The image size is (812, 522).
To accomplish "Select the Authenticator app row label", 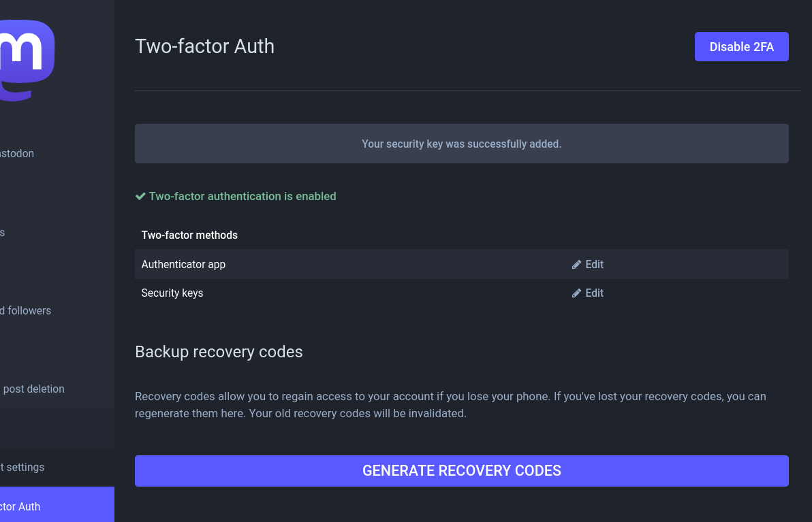I will pos(183,264).
